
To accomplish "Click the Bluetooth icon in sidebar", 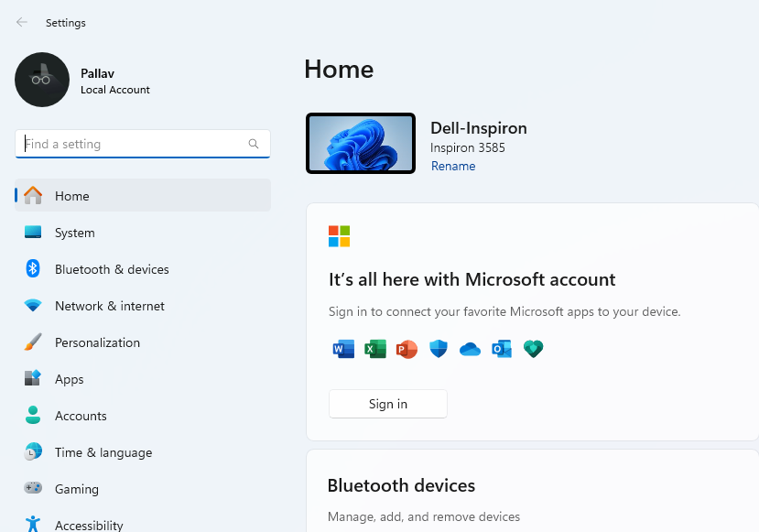I will coord(33,268).
